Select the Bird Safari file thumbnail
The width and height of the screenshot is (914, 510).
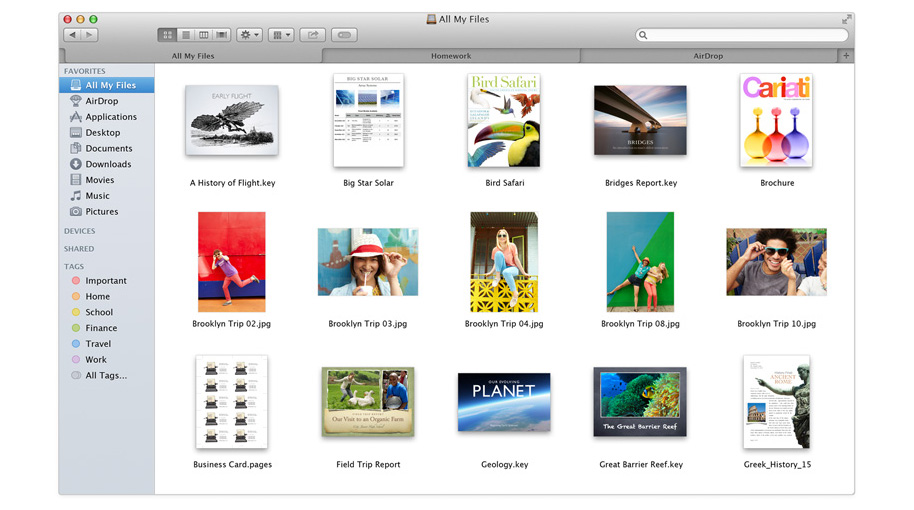(504, 121)
